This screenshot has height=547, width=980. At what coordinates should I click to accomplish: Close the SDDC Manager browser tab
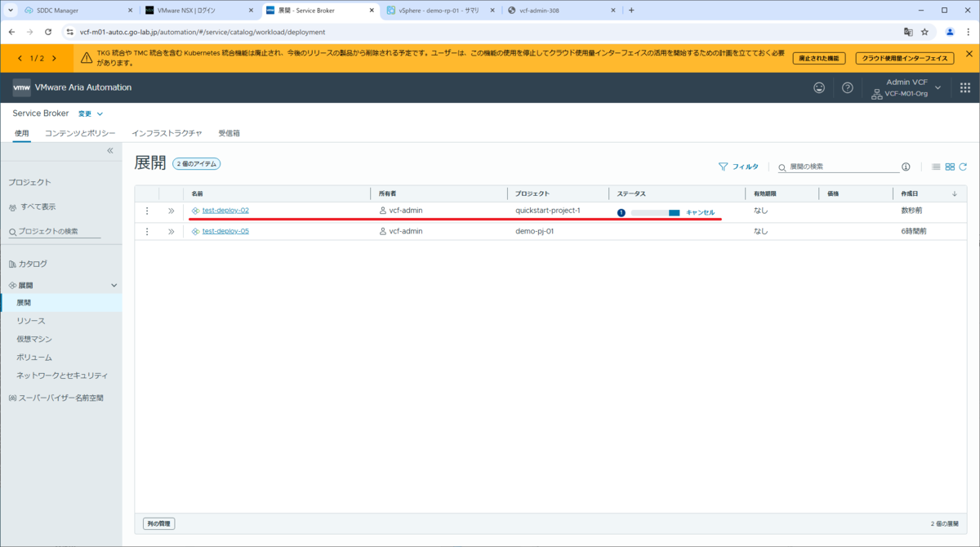[131, 11]
